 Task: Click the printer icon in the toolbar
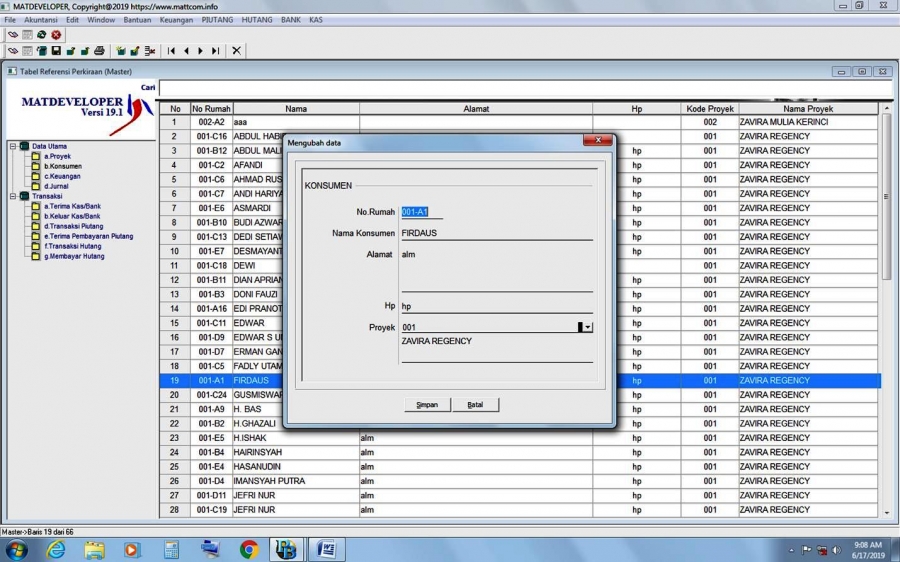click(x=99, y=50)
